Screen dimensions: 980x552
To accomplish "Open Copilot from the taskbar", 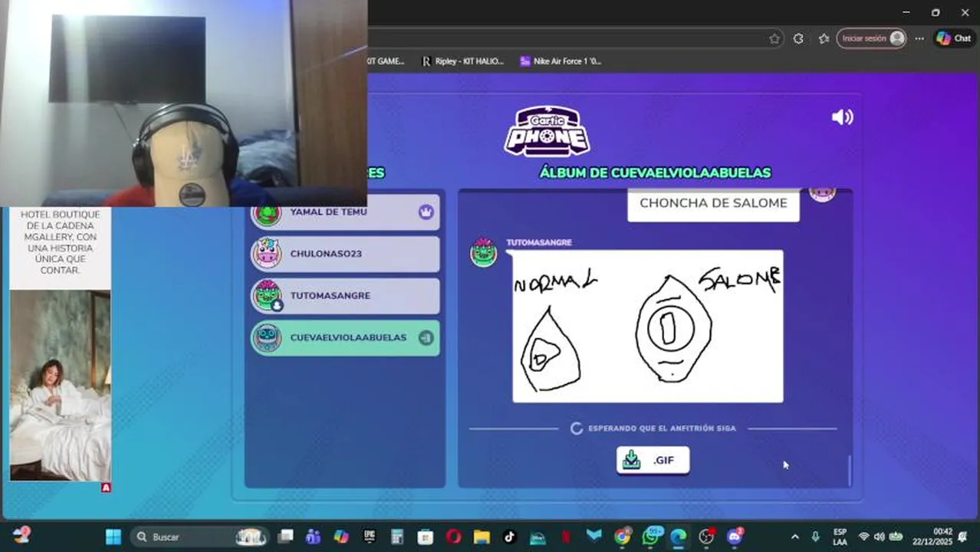I will coord(341,537).
